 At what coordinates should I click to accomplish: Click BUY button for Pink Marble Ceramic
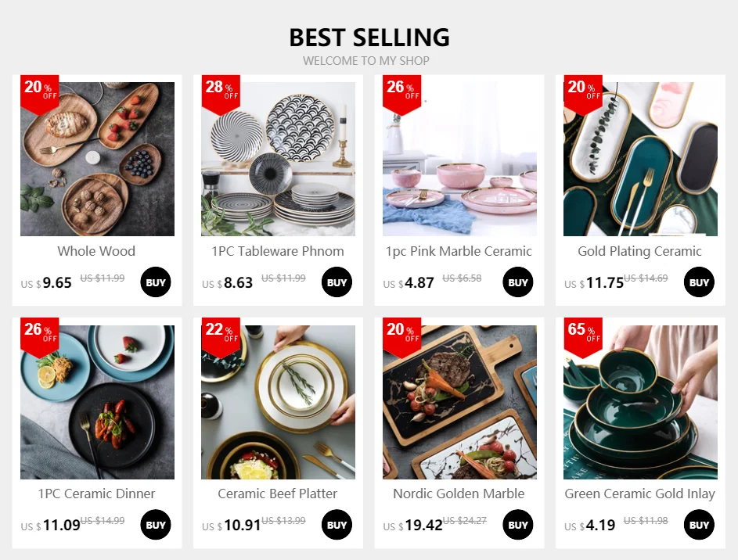[x=518, y=282]
